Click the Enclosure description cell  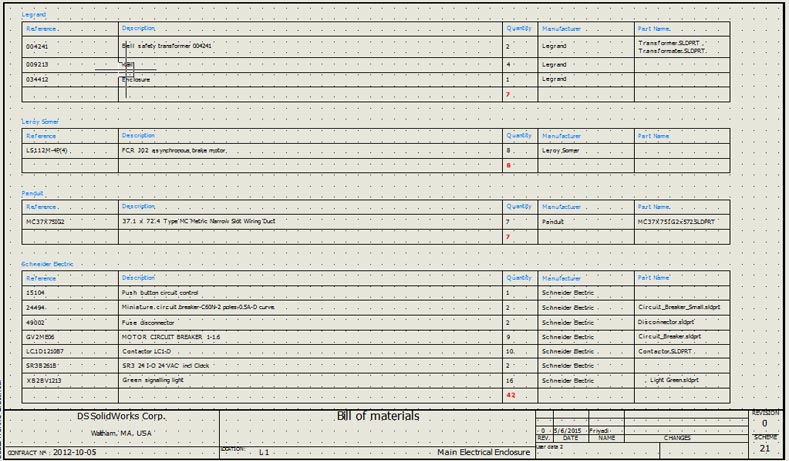[x=136, y=79]
